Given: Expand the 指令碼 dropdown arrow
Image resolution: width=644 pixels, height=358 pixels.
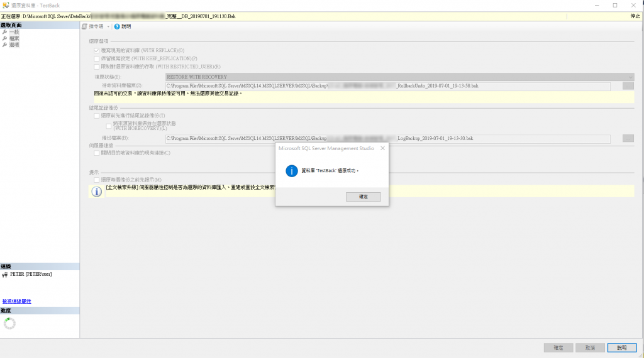Looking at the screenshot, I should (108, 26).
